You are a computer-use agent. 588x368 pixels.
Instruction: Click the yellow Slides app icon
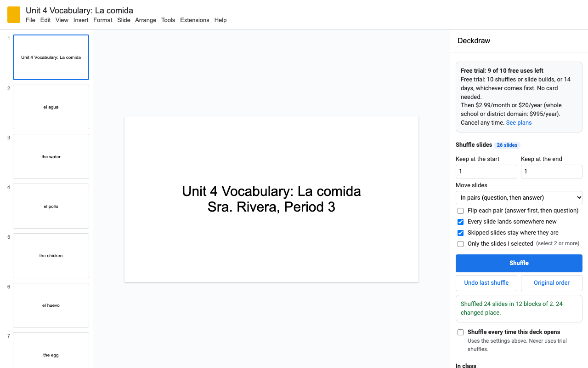14,15
